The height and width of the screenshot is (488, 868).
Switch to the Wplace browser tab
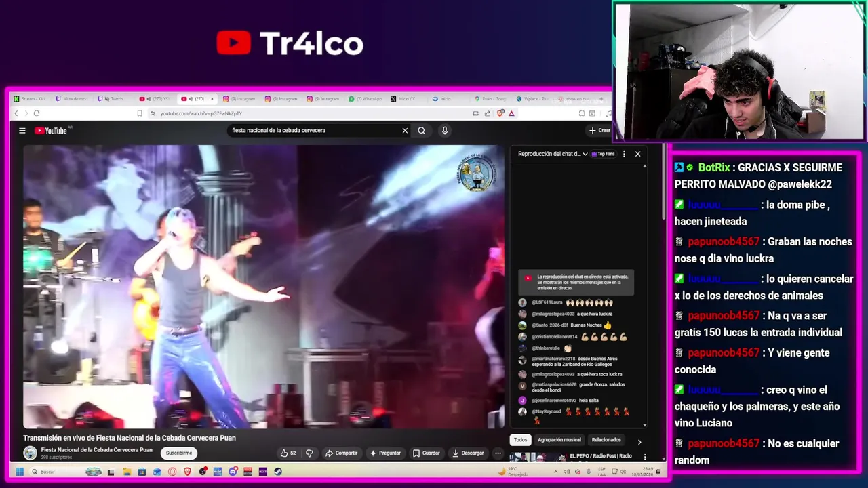click(x=532, y=99)
